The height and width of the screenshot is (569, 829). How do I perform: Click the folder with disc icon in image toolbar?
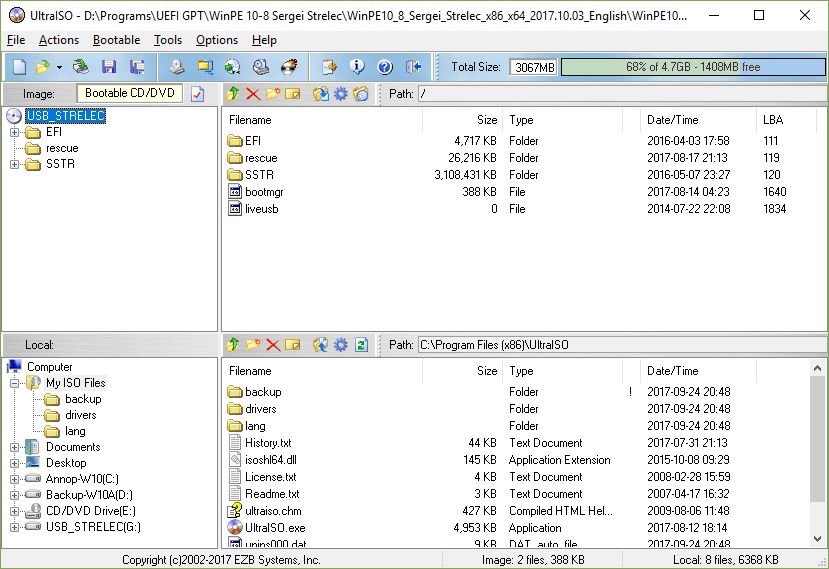pyautogui.click(x=361, y=94)
